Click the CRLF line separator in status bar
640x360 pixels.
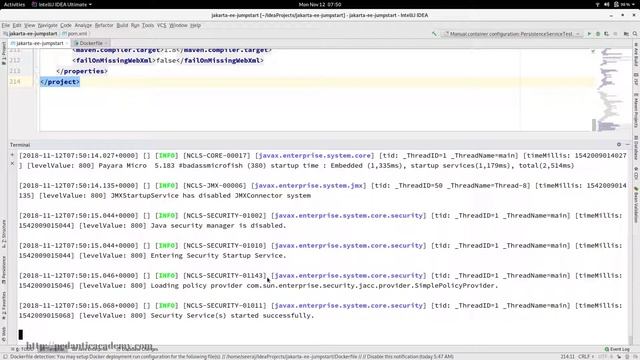click(586, 356)
